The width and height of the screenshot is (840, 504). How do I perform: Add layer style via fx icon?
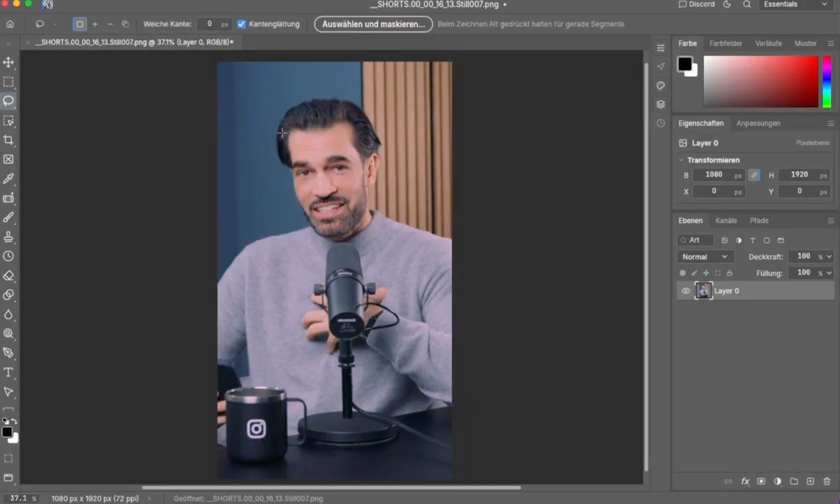[745, 481]
